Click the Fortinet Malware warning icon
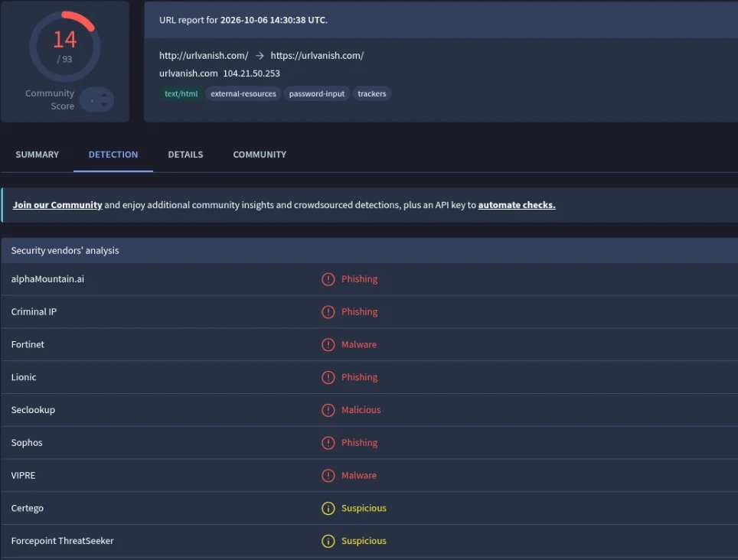738x560 pixels. click(328, 345)
